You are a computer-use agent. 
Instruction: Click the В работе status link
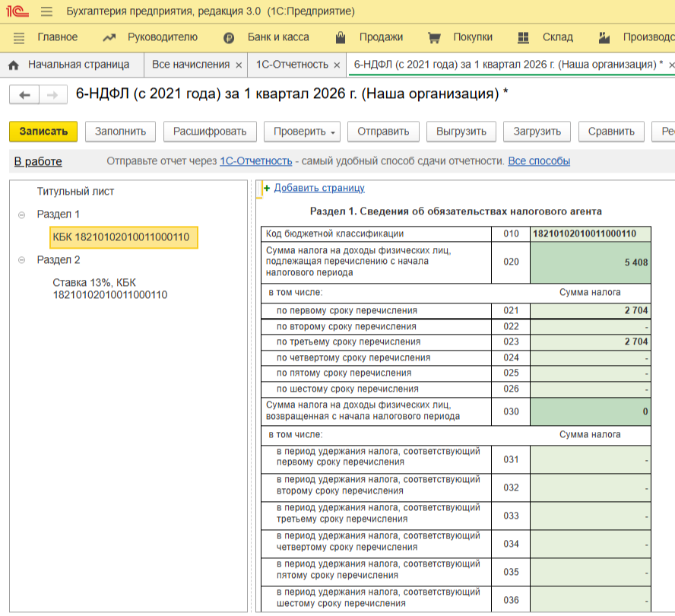[x=38, y=161]
